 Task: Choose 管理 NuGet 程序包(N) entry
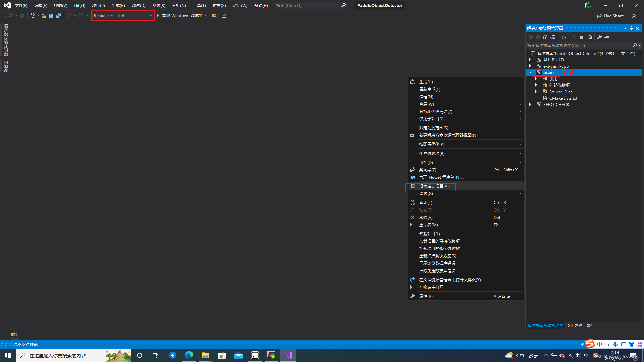pos(466,177)
